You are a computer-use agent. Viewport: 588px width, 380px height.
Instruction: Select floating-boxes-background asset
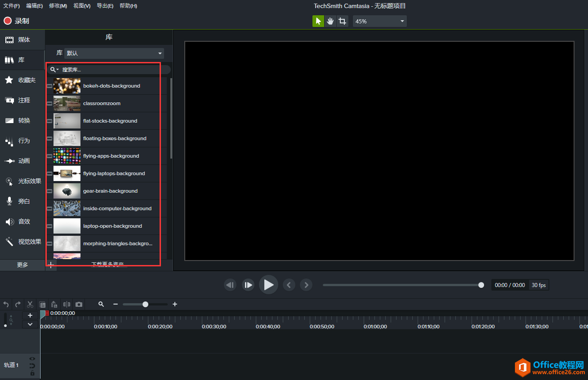tap(106, 138)
